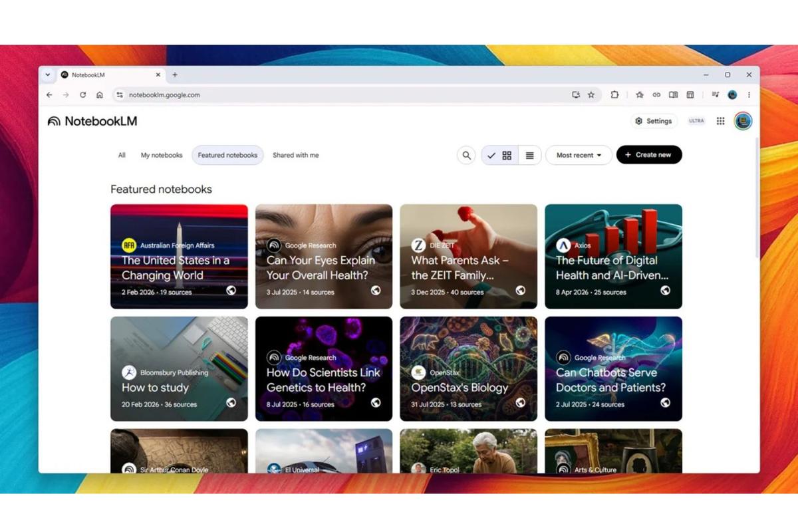The height and width of the screenshot is (532, 798).
Task: Open a new browser tab
Action: [x=175, y=75]
